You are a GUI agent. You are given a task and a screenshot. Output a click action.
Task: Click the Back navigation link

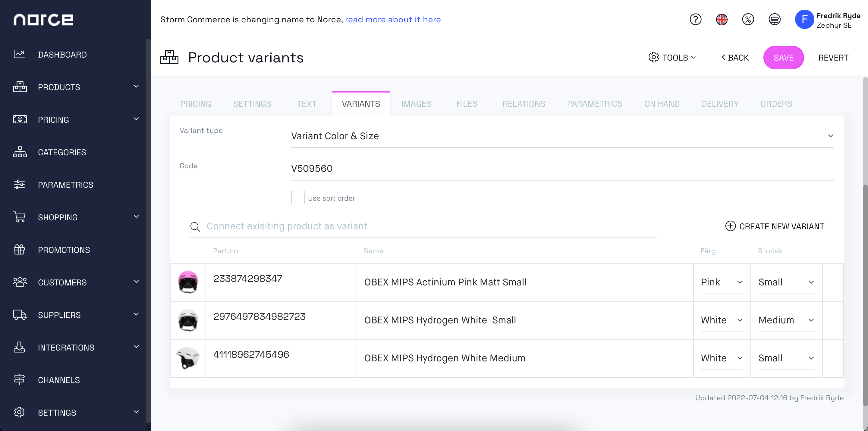point(734,57)
